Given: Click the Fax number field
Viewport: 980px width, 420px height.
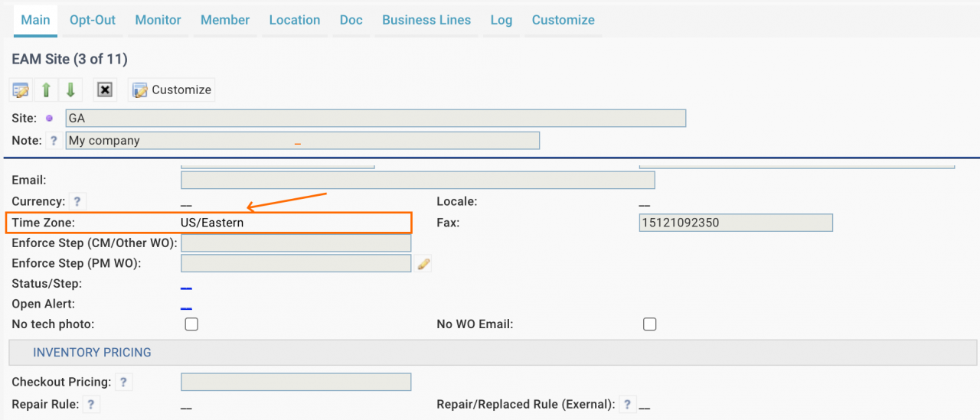Looking at the screenshot, I should pos(736,223).
